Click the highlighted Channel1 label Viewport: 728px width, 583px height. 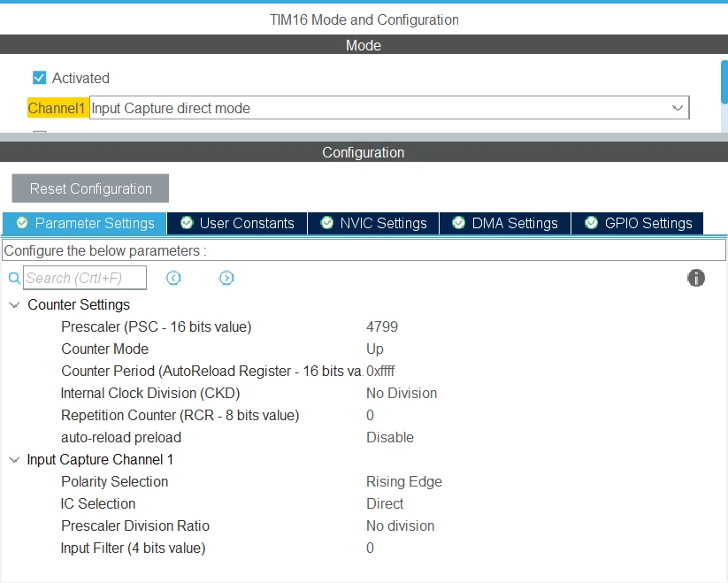[x=57, y=108]
